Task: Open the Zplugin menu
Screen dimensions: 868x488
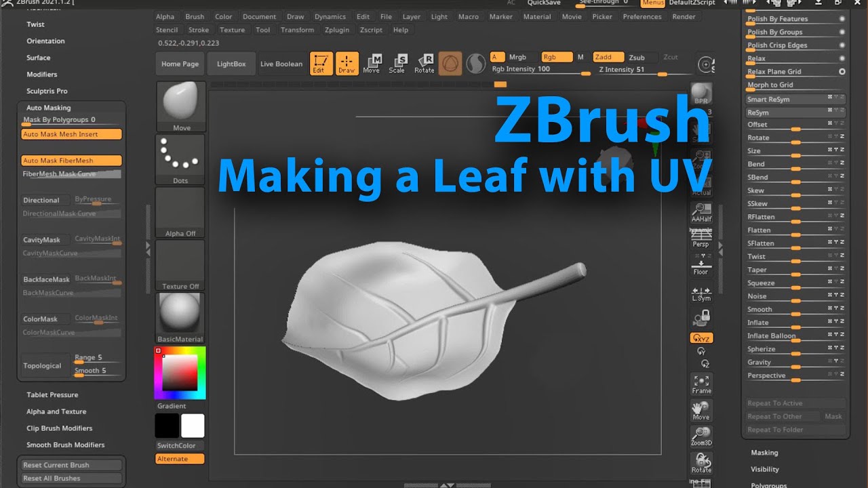Action: pos(338,30)
